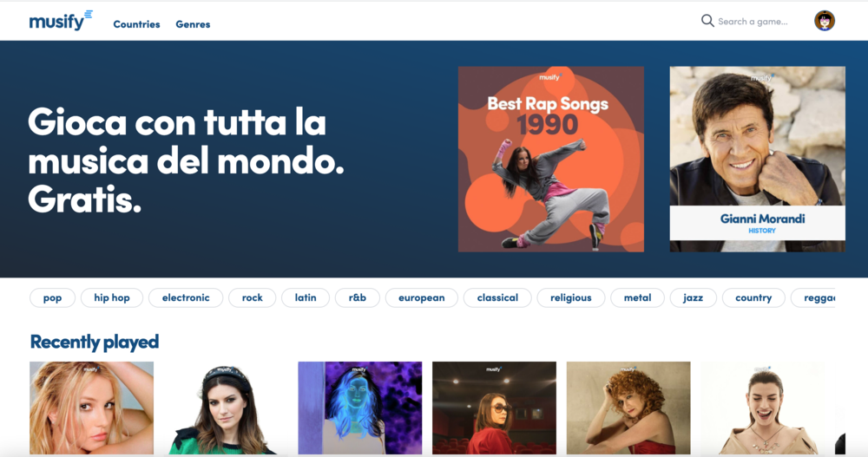The image size is (868, 457).
Task: Pick the classical genre tag
Action: [497, 297]
